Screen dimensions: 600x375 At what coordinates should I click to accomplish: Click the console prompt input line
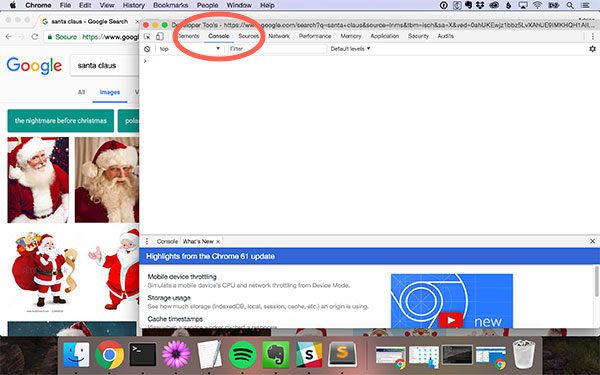click(369, 61)
